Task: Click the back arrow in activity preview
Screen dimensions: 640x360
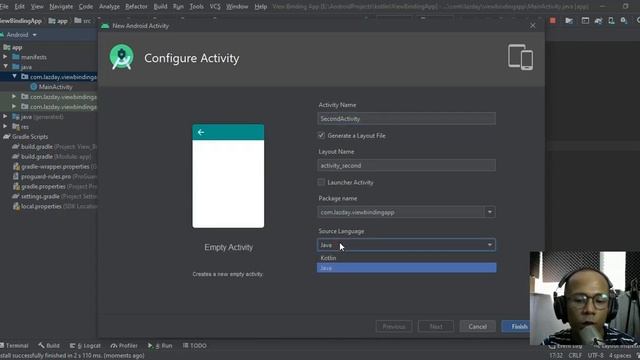Action: point(201,132)
